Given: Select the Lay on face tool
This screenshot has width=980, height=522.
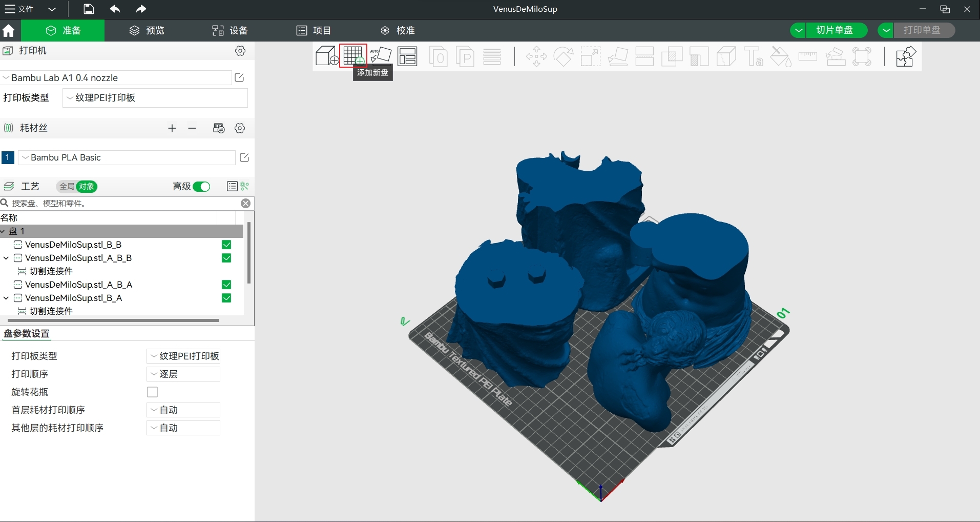Looking at the screenshot, I should click(618, 56).
